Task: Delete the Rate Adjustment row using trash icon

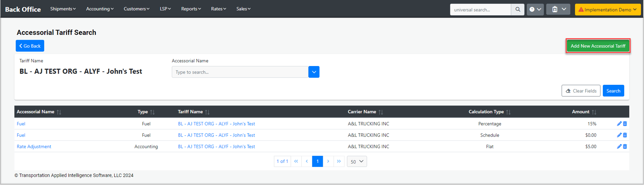Action: [x=625, y=146]
